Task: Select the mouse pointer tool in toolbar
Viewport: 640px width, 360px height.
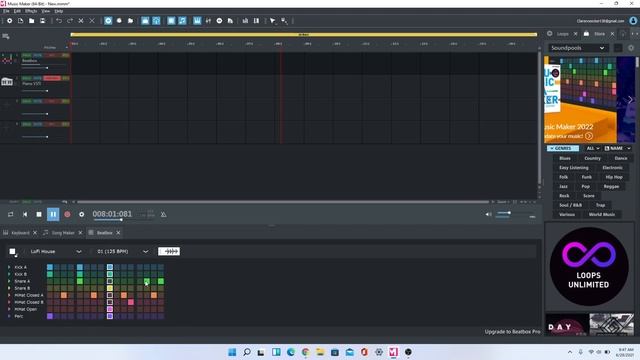Action: click(273, 21)
